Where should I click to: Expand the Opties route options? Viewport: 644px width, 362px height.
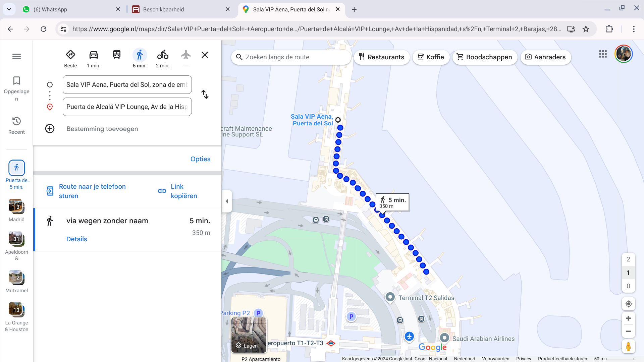click(200, 159)
